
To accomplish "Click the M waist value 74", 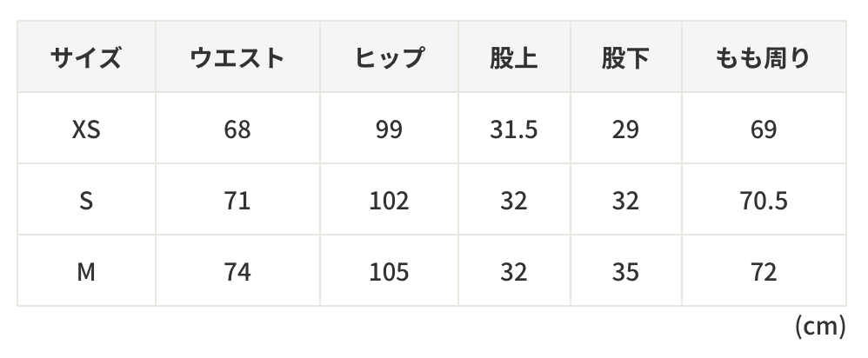I will pos(237,272).
